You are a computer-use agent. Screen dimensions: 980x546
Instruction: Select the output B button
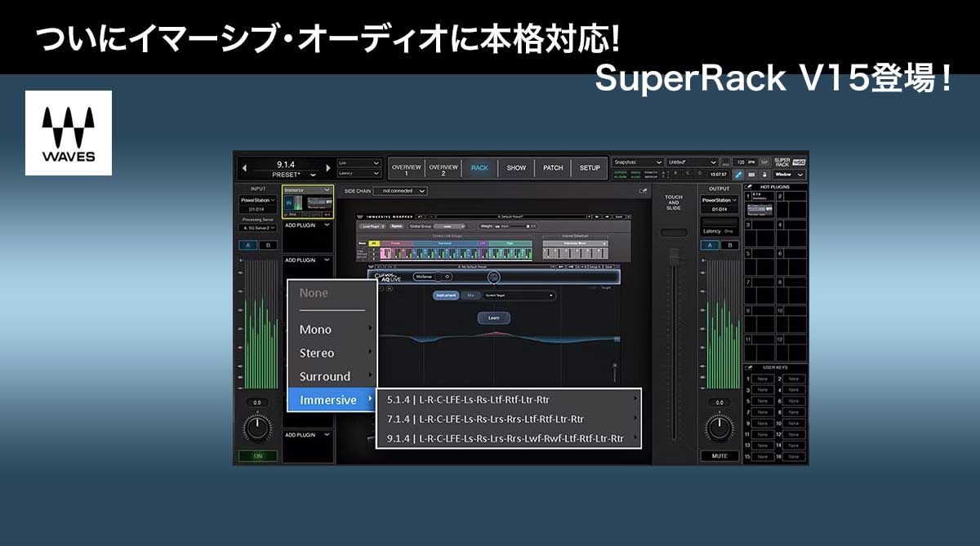click(728, 245)
